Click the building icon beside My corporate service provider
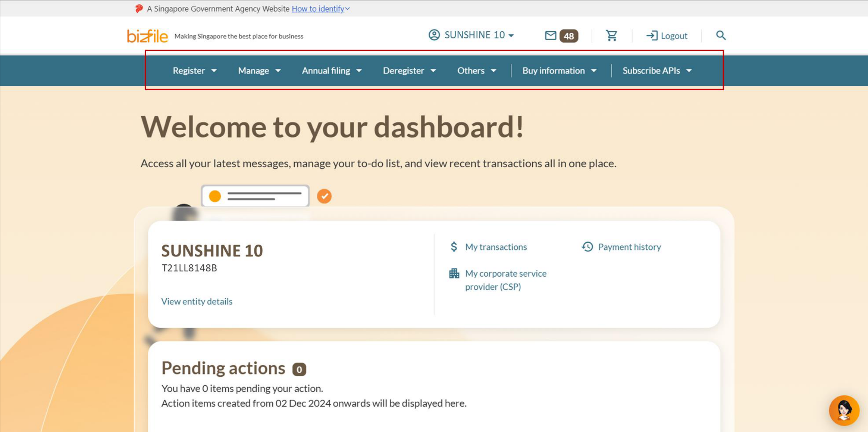 (454, 273)
